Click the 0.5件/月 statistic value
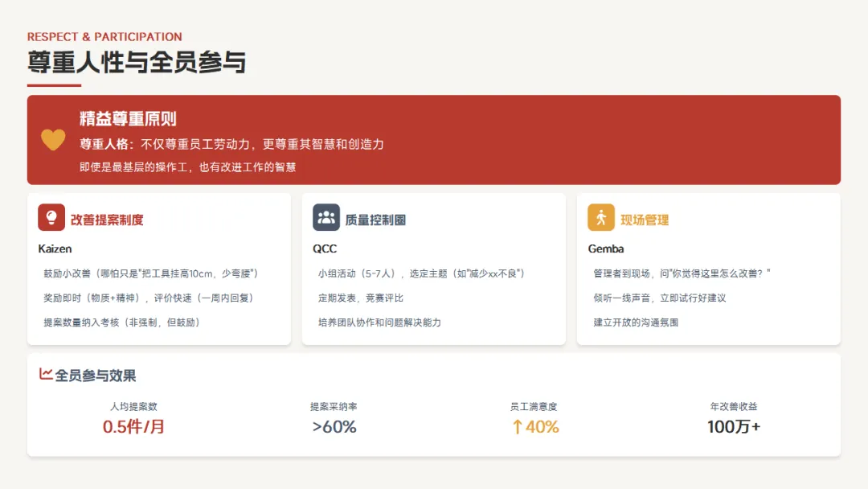Image resolution: width=868 pixels, height=489 pixels. (133, 427)
